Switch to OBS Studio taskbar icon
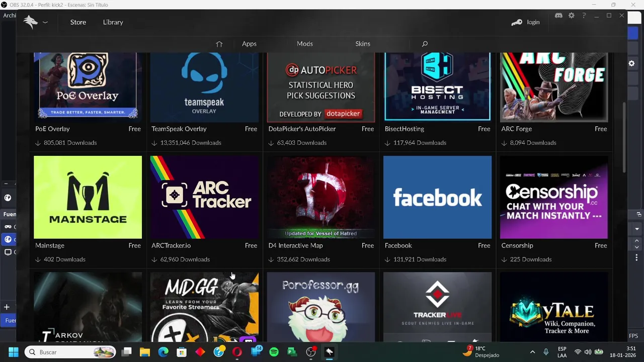 [x=311, y=352]
